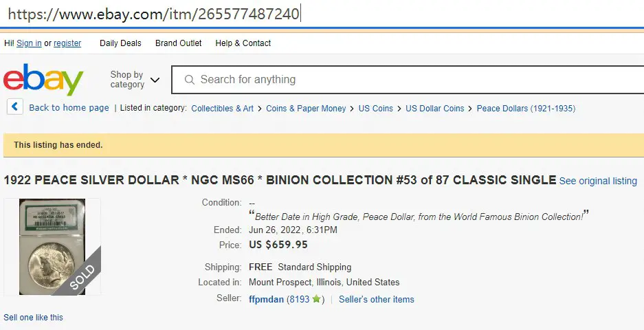Click Seller's other items link
The image size is (644, 330).
coord(376,299)
